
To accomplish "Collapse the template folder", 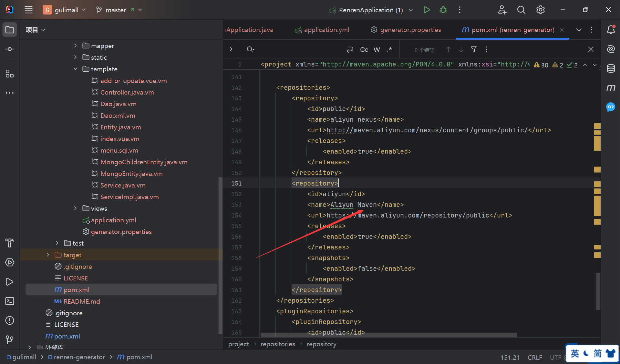I will click(75, 69).
